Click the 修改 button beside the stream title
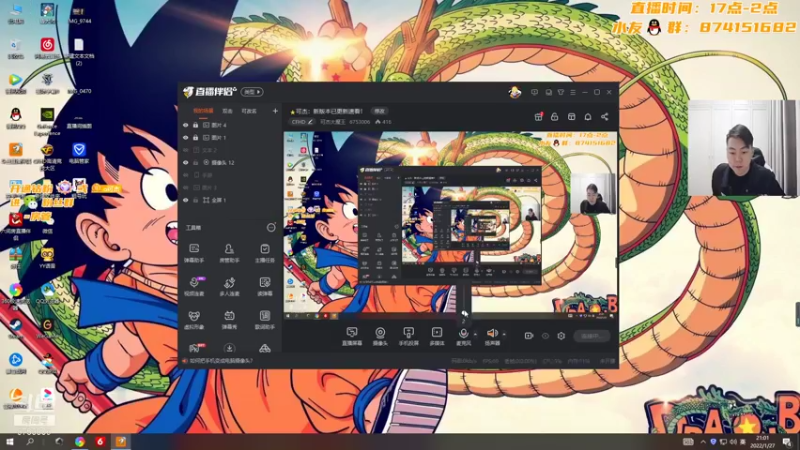 pos(380,111)
